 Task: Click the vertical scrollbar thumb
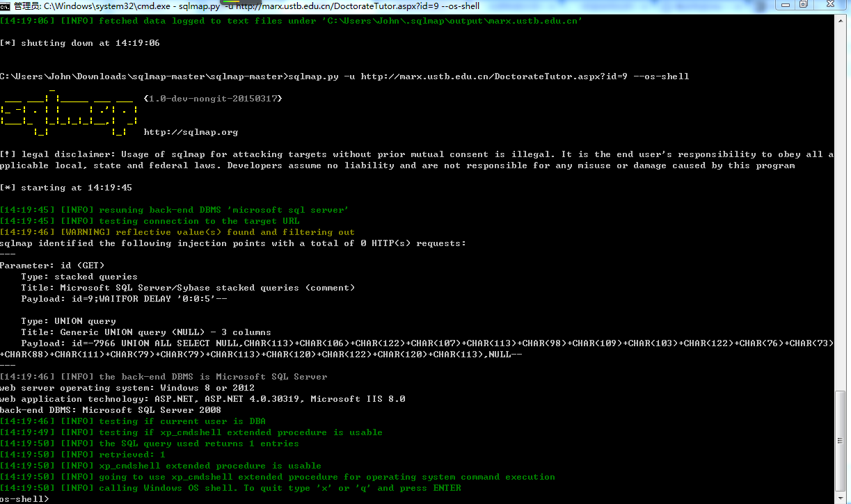(842, 441)
